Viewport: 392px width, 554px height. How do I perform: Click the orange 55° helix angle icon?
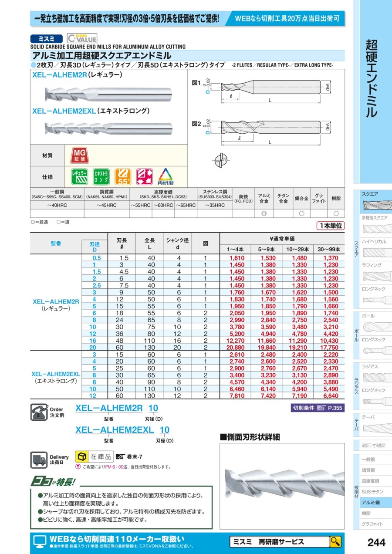[123, 177]
